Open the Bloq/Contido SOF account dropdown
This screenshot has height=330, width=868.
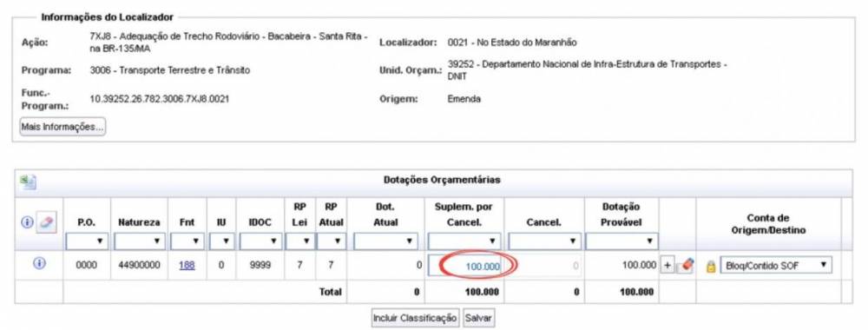(775, 266)
